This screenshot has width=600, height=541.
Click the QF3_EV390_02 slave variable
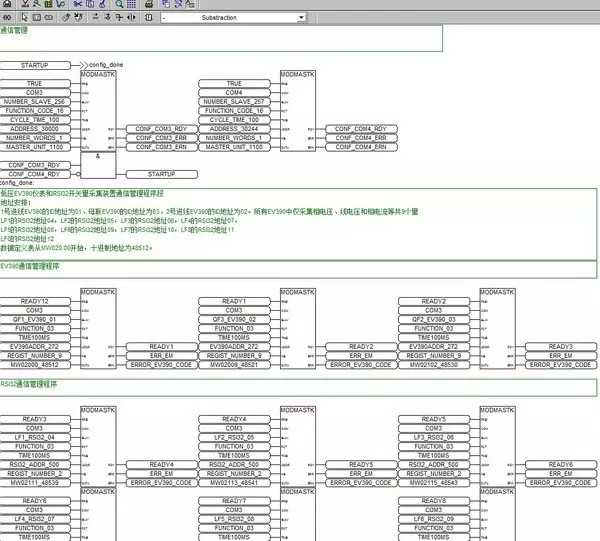(234, 320)
